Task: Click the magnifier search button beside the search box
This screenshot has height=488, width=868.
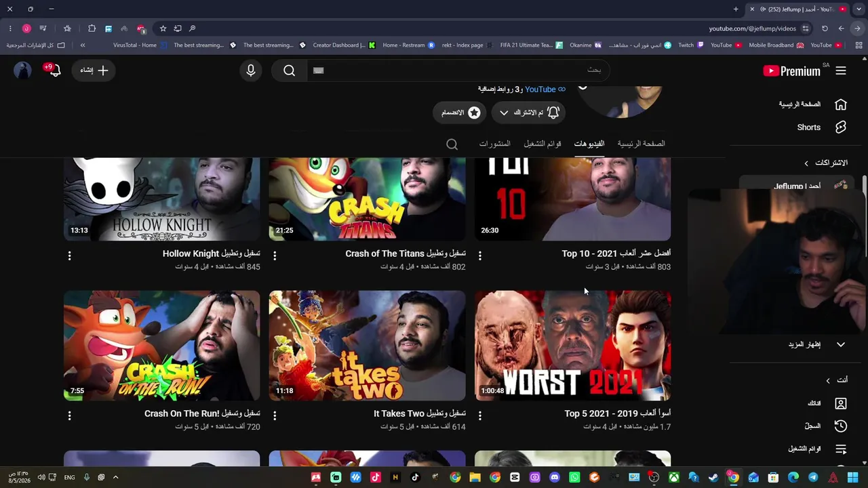Action: (290, 70)
